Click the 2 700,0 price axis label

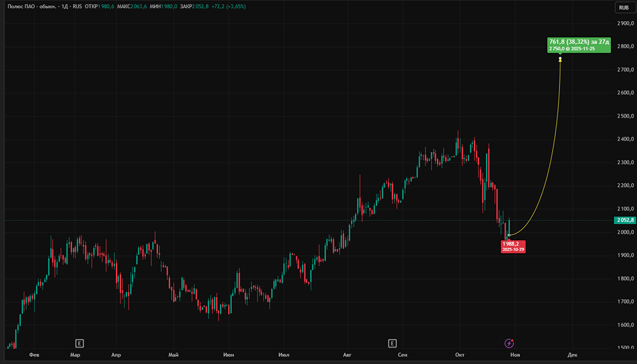[x=626, y=70]
